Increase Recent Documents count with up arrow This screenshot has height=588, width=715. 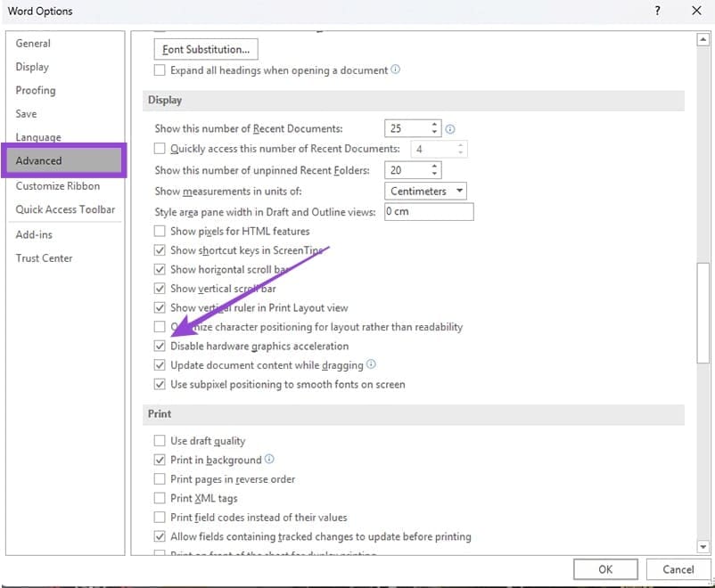(x=434, y=124)
